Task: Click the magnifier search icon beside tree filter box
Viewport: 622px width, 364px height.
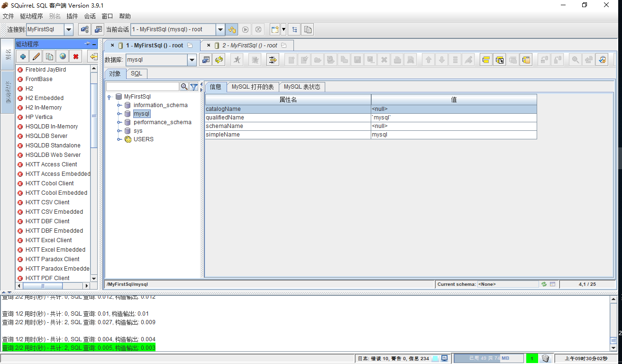Action: (184, 87)
